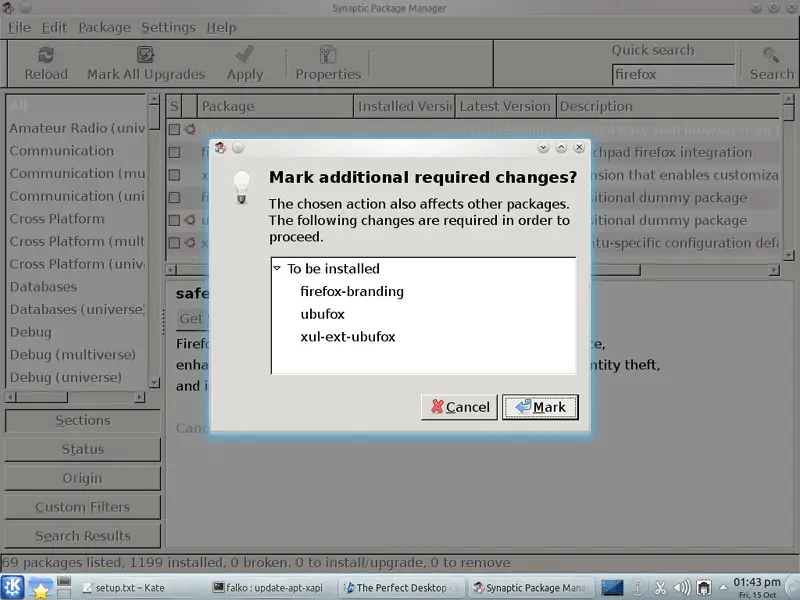The height and width of the screenshot is (600, 800).
Task: Toggle checkbox for ubuntu-specific configuration row
Action: [174, 242]
